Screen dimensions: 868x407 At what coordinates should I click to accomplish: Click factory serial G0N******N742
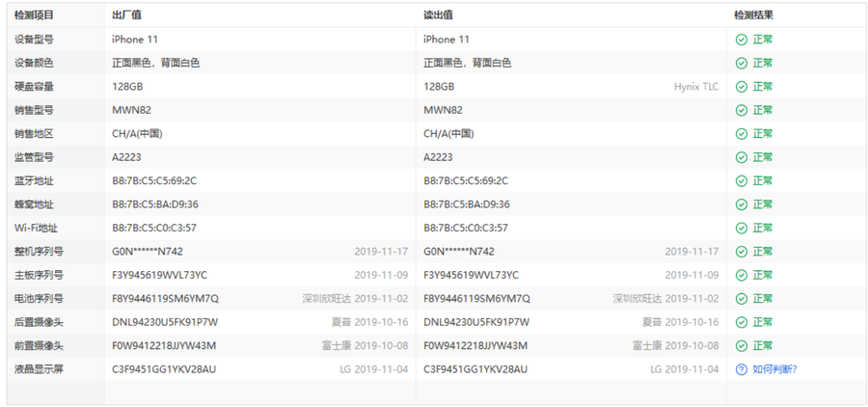pos(148,252)
